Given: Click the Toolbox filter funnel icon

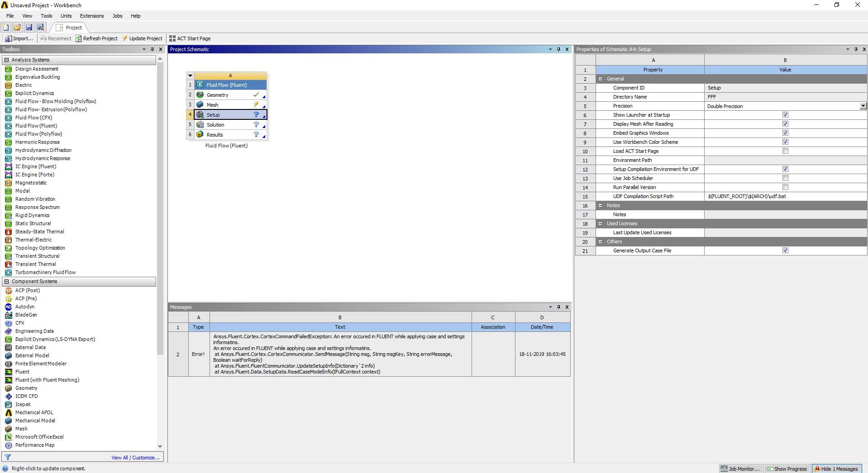Looking at the screenshot, I should (8, 457).
